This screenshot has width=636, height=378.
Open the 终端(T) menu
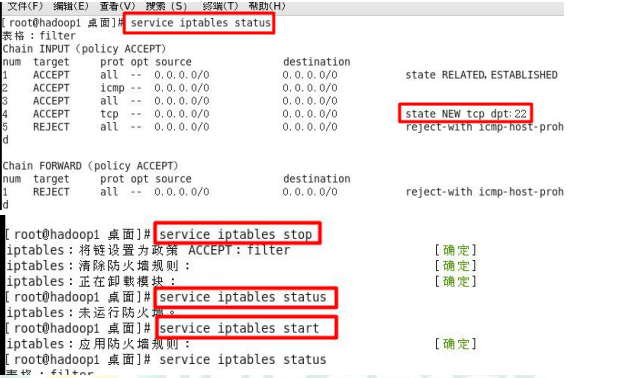pyautogui.click(x=221, y=6)
